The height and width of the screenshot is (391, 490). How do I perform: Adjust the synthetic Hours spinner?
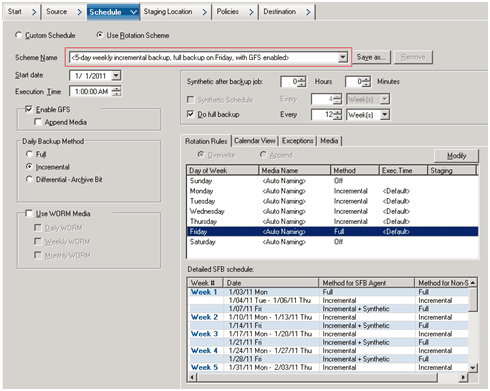(301, 82)
